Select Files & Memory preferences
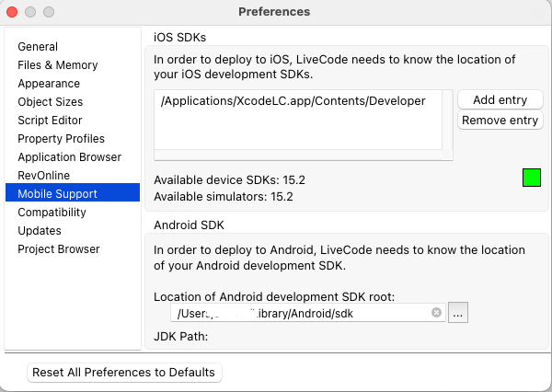 point(57,64)
